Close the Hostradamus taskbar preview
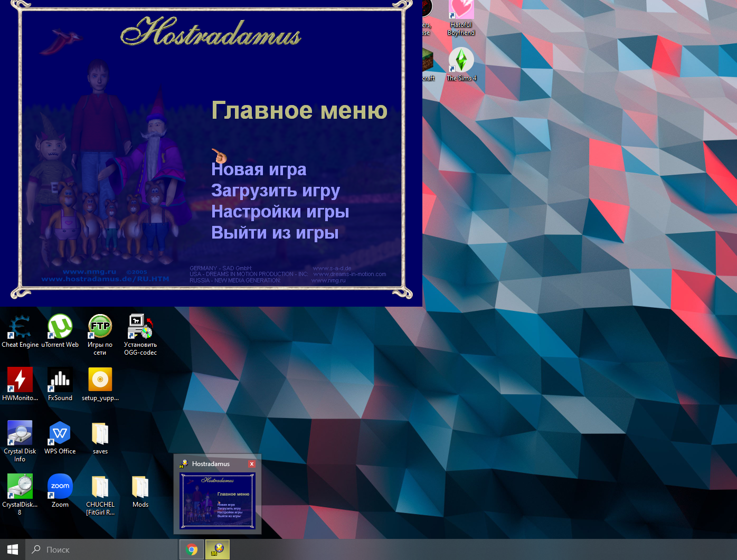 pos(252,464)
